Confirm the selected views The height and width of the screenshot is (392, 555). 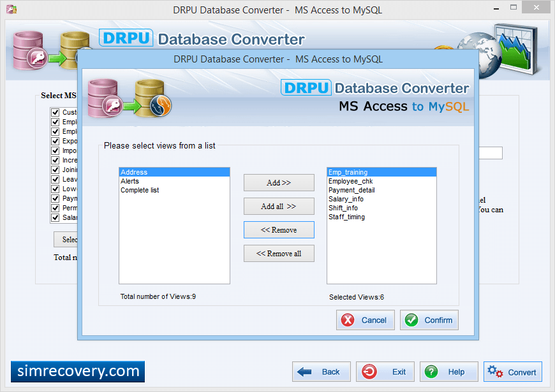click(x=429, y=320)
